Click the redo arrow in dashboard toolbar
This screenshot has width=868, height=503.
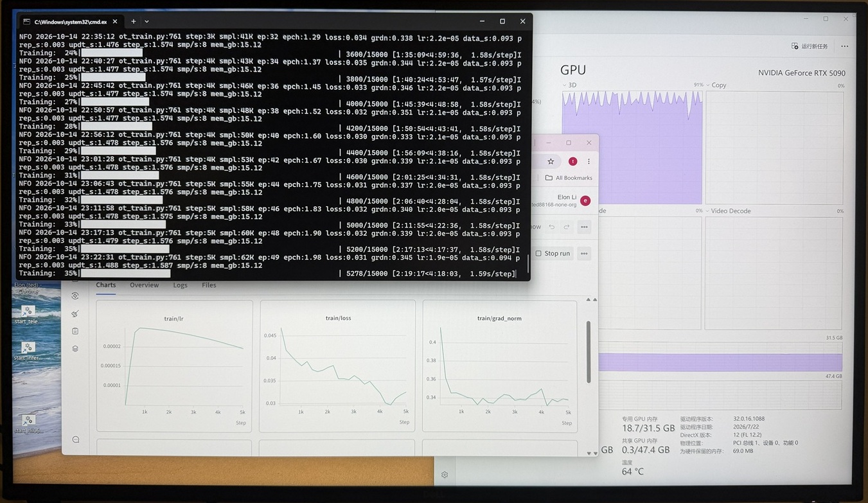click(x=566, y=227)
